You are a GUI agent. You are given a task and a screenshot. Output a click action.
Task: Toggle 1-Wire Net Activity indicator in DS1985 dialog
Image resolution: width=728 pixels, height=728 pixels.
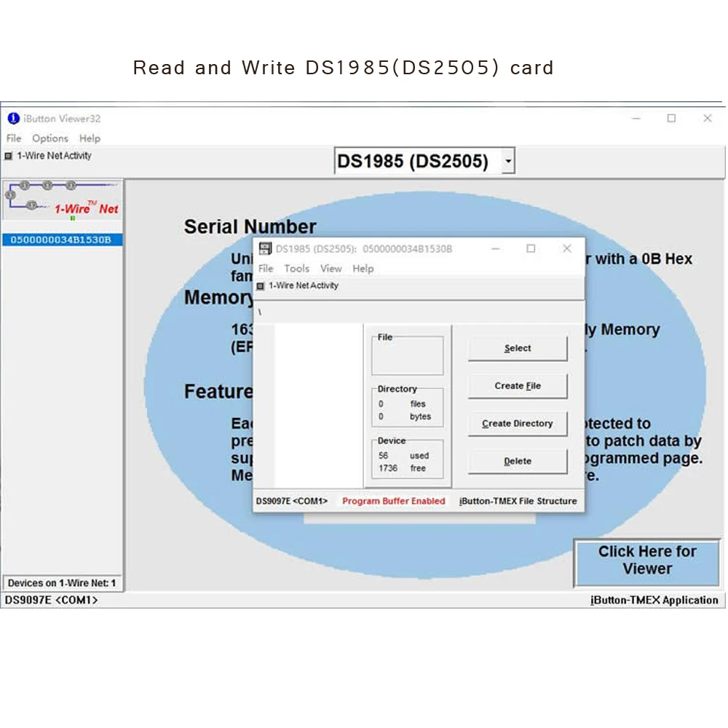coord(261,286)
